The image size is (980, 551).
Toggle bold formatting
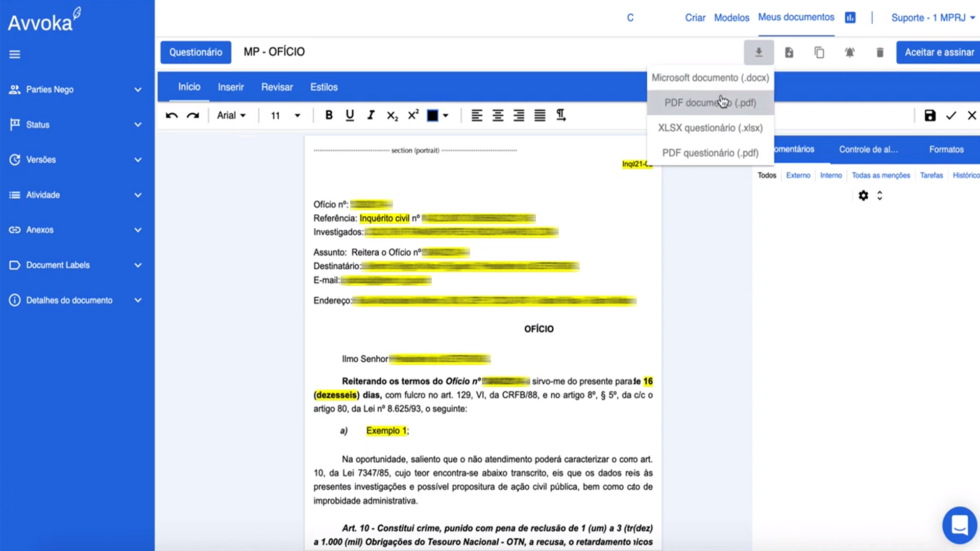(329, 115)
